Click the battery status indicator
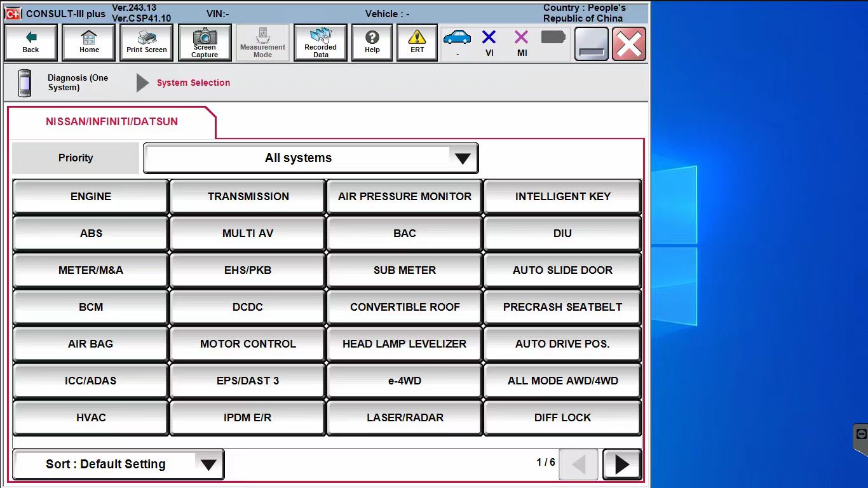This screenshot has height=488, width=868. point(553,37)
